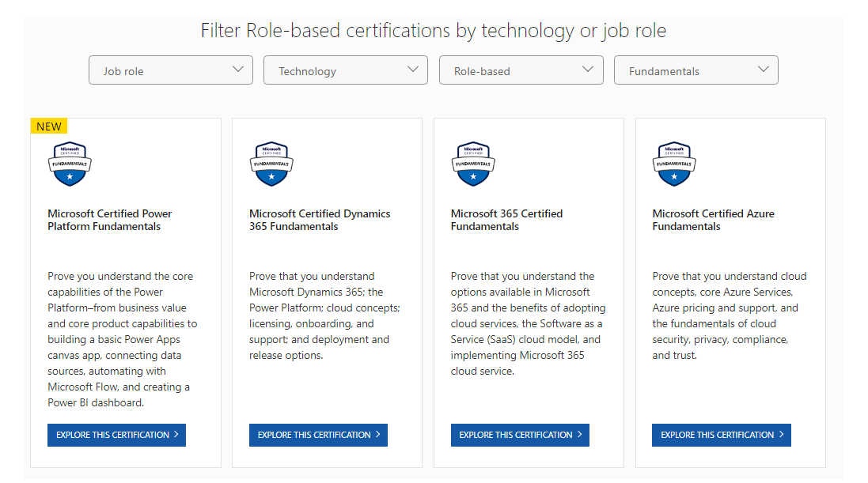Click the Dynamics 365 card description text
The image size is (868, 483).
(x=324, y=315)
